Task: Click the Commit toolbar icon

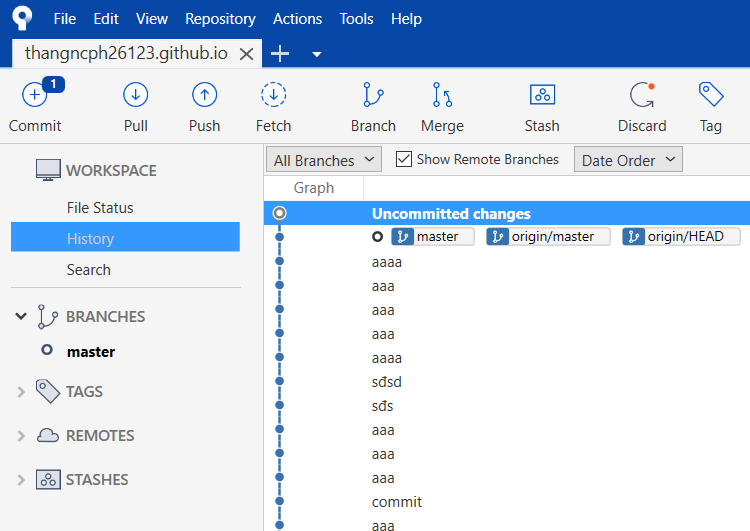Action: pyautogui.click(x=34, y=95)
